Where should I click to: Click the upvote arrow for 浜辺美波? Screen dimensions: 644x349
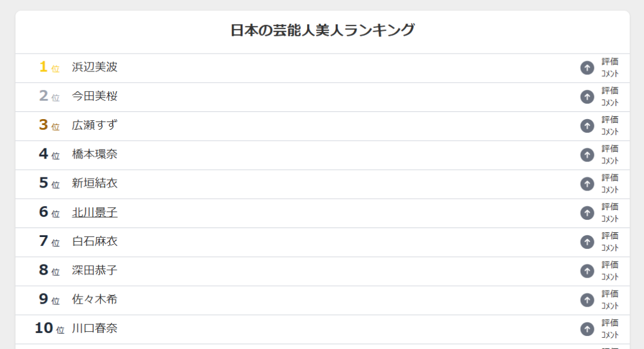pyautogui.click(x=587, y=68)
